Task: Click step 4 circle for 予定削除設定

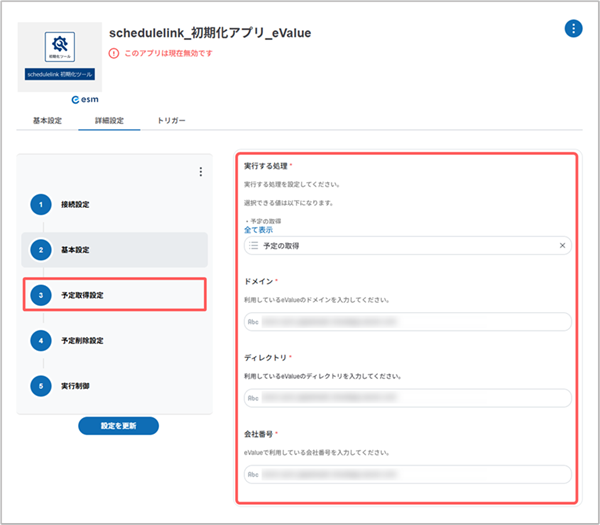Action: pos(39,340)
